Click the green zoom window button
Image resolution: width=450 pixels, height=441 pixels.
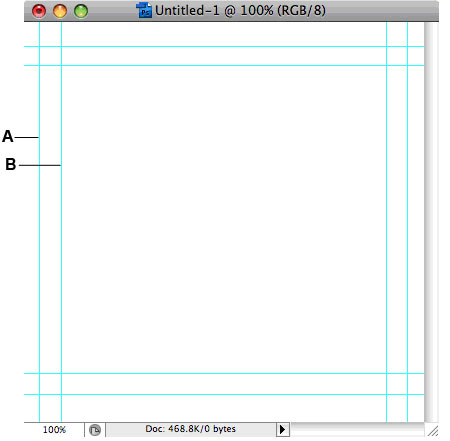[x=81, y=11]
